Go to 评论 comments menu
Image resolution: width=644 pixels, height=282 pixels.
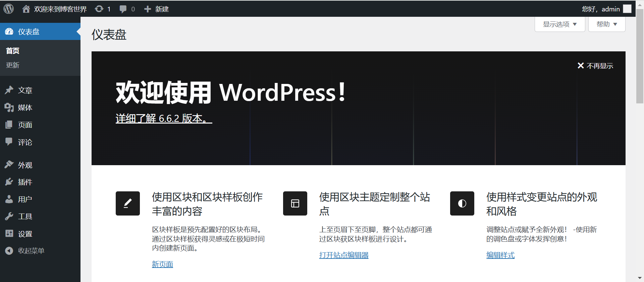[x=25, y=142]
